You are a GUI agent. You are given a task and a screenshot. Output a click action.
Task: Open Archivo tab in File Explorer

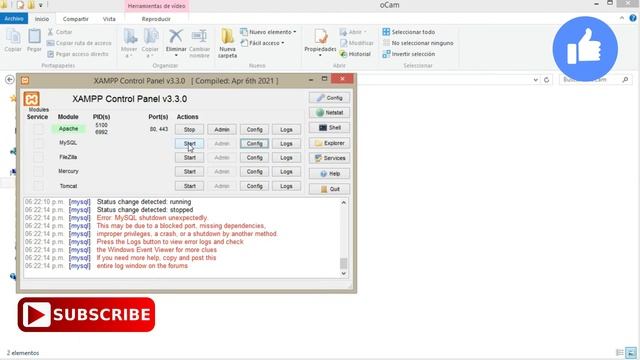click(x=14, y=19)
